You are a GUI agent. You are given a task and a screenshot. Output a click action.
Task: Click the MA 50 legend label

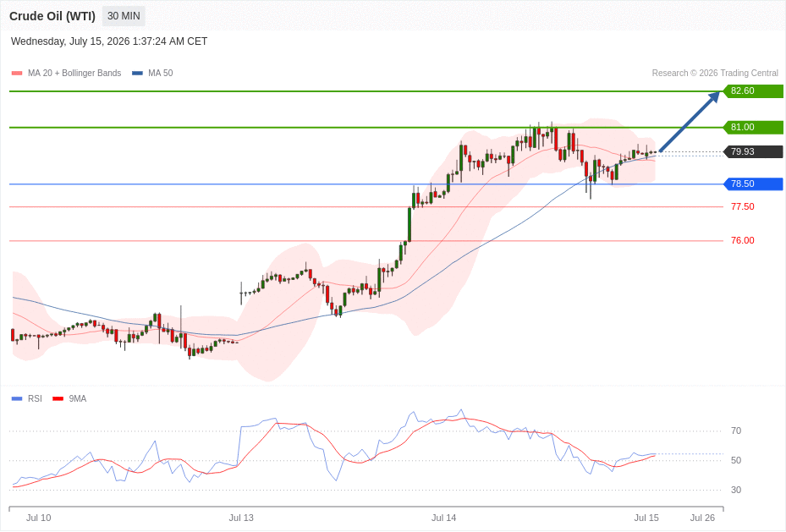pos(161,73)
